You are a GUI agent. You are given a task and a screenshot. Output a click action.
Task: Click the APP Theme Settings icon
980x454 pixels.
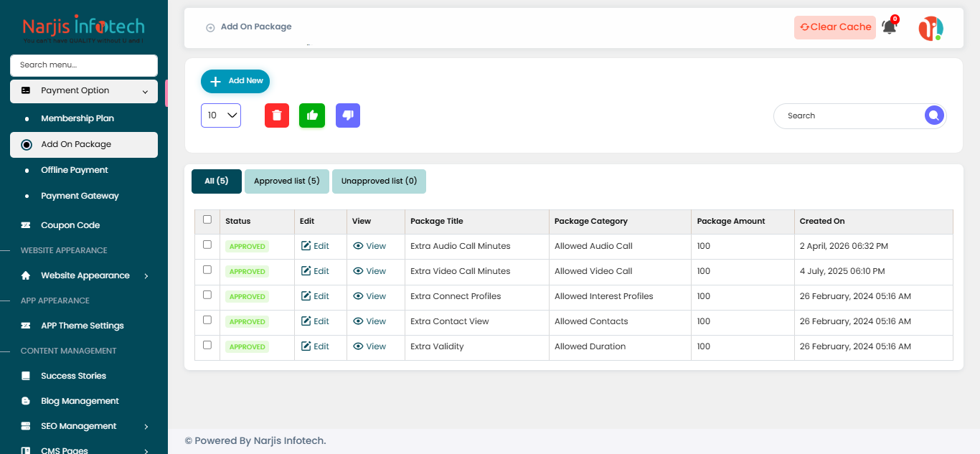[26, 326]
